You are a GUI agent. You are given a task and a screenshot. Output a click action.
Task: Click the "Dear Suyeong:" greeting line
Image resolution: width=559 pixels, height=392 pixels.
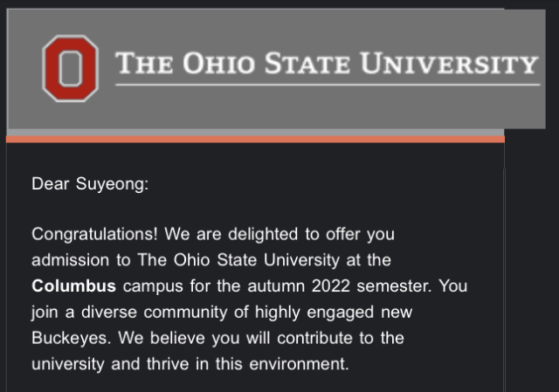click(90, 184)
